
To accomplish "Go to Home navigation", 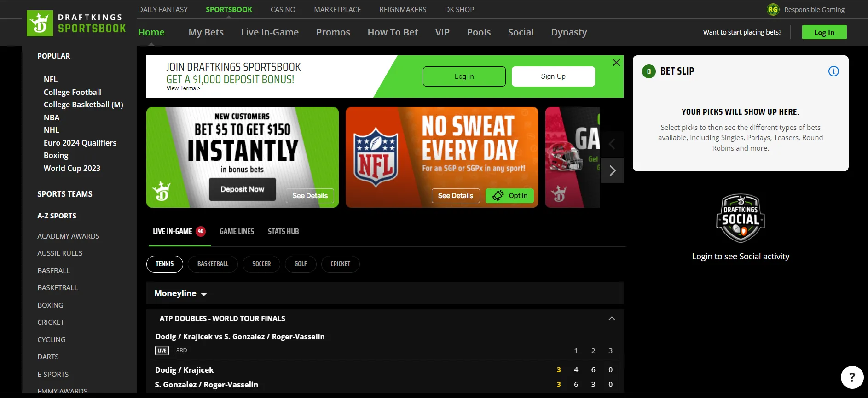I will tap(151, 32).
